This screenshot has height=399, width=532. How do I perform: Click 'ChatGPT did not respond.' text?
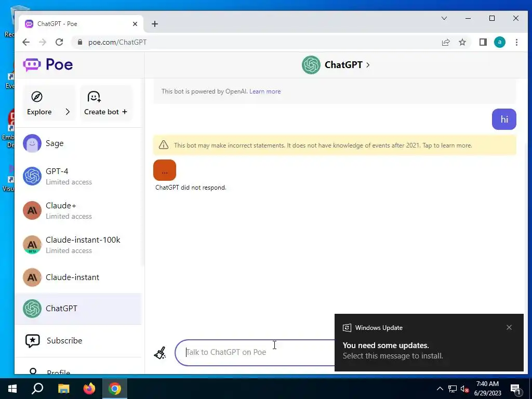tap(191, 187)
